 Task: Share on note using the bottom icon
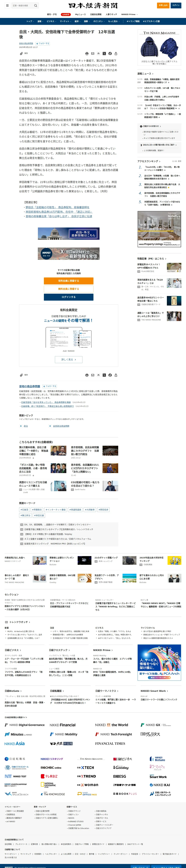[99, 375]
